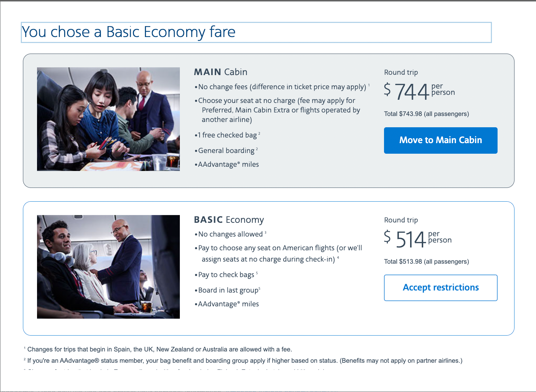Open the Main Cabin passengers photo
The width and height of the screenshot is (536, 392).
tap(108, 119)
